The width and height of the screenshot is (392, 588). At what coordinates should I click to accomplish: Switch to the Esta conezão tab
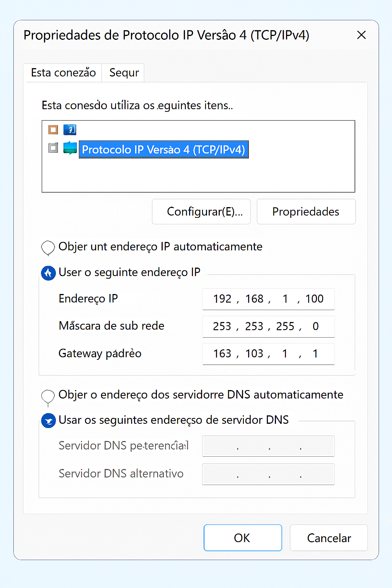pos(63,72)
